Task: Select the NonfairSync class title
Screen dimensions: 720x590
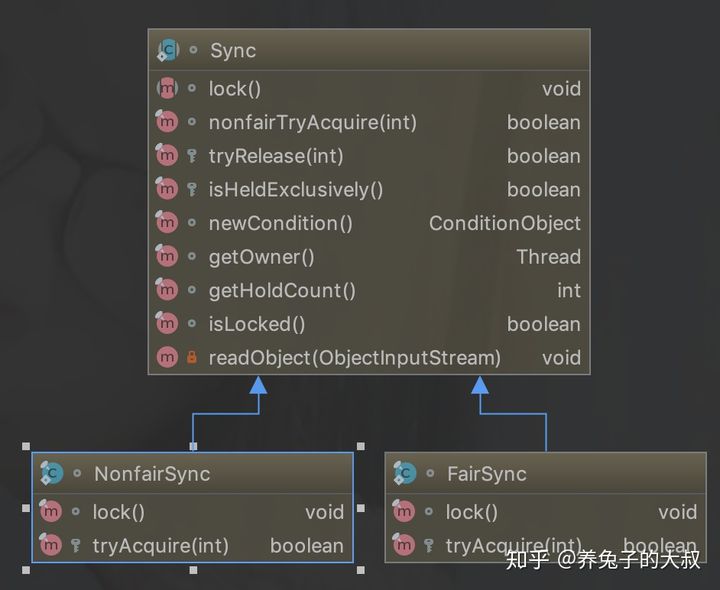Action: [152, 474]
